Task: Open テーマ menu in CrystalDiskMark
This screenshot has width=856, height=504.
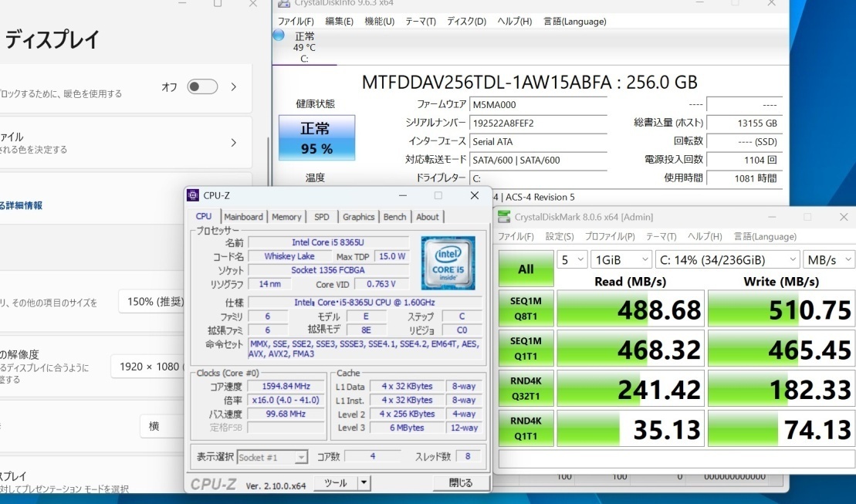Action: pyautogui.click(x=661, y=236)
